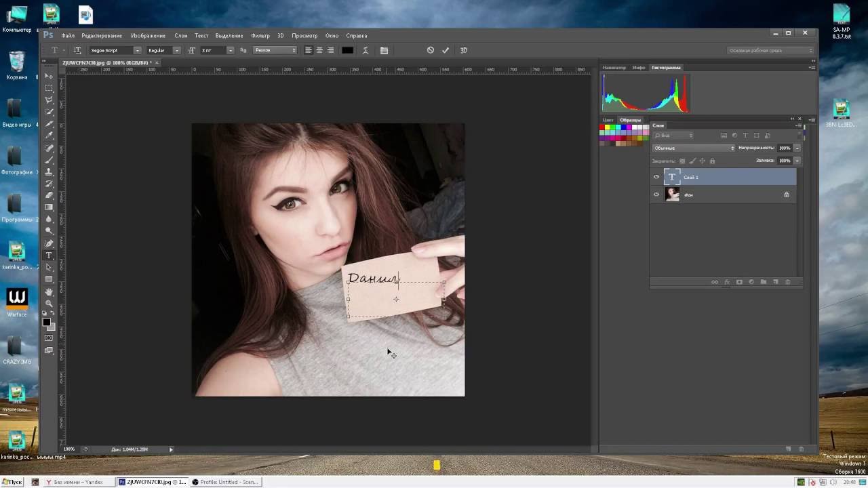Select the Hand tool
868x488 pixels.
(49, 291)
